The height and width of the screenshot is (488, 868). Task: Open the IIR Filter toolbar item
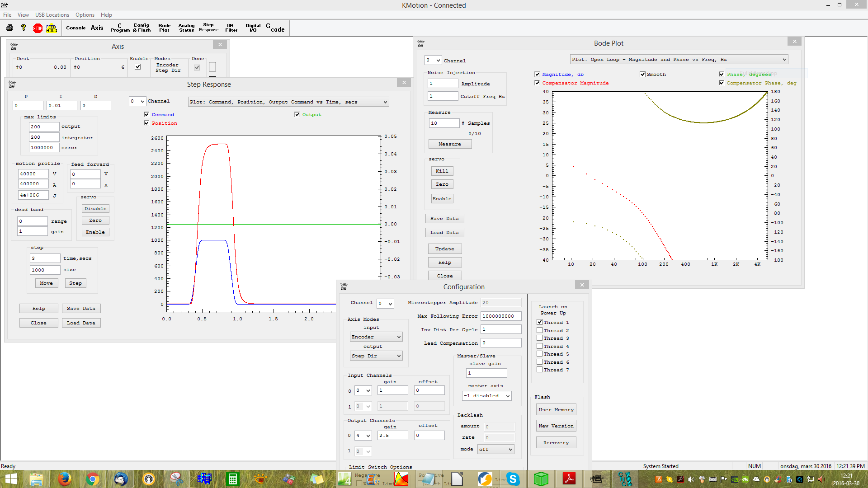pos(231,28)
